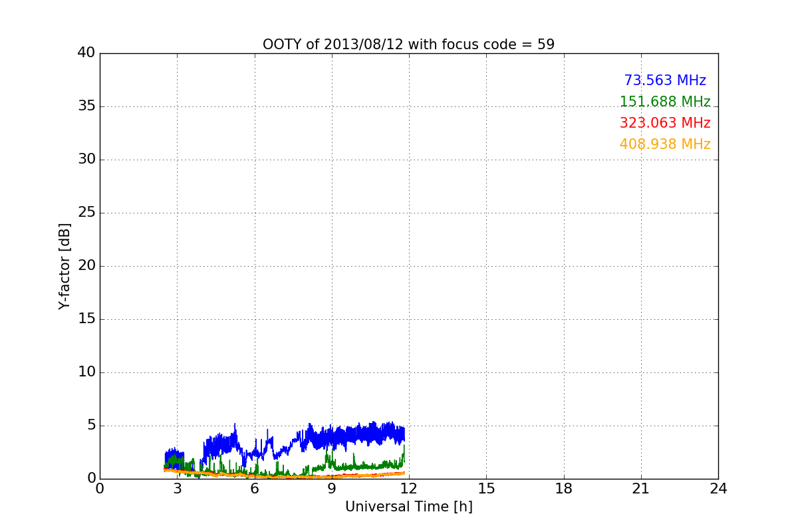Select the blue 73.563 MHz legend label
This screenshot has height=532, width=798.
pyautogui.click(x=665, y=80)
